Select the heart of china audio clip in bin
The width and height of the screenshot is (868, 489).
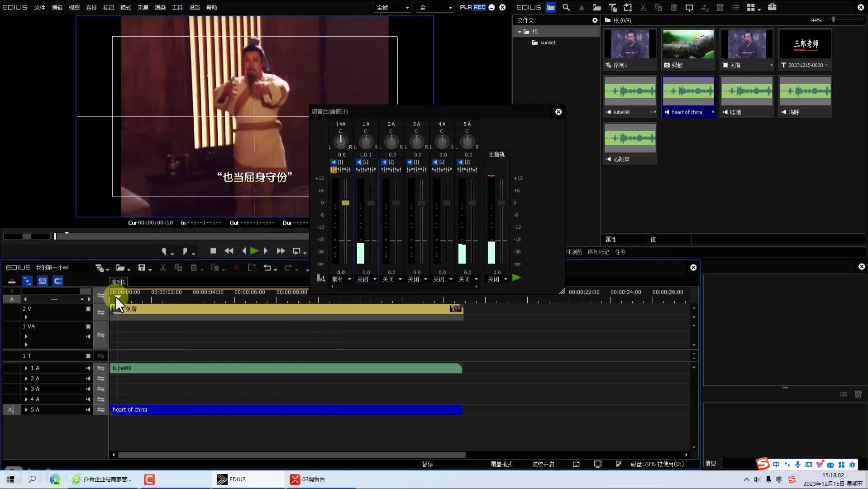click(688, 96)
